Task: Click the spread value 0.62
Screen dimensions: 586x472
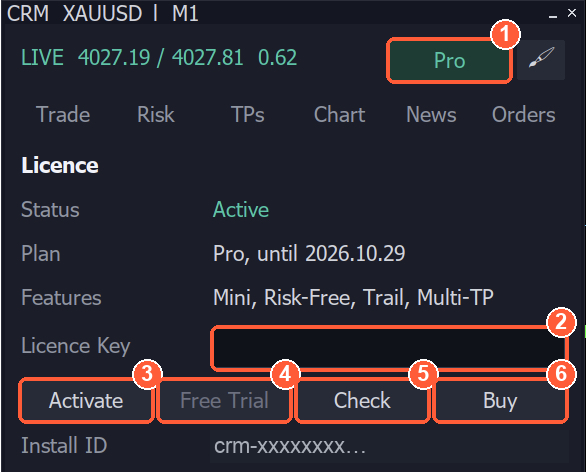Action: [277, 58]
